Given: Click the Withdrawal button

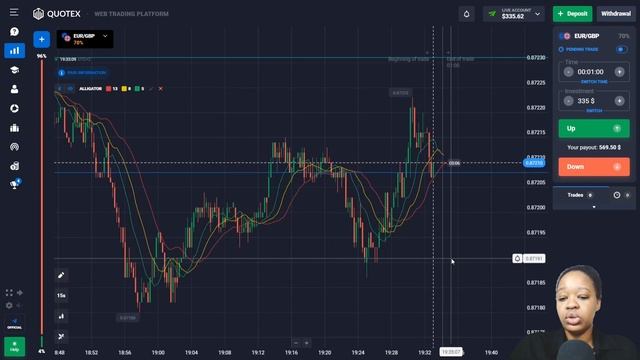Looking at the screenshot, I should [x=616, y=14].
